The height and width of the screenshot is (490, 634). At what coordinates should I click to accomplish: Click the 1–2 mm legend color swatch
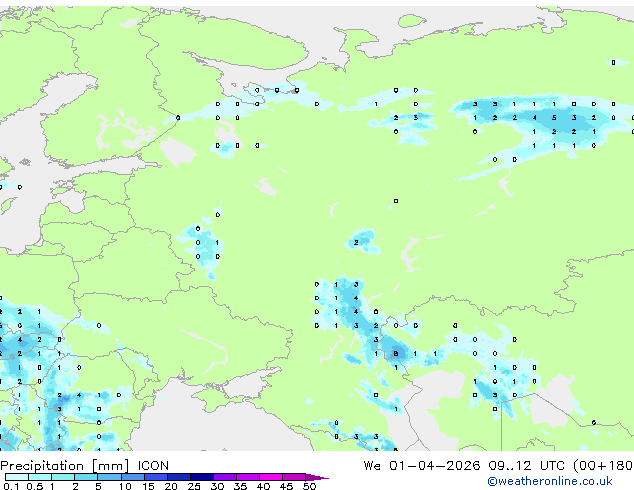pyautogui.click(x=63, y=477)
